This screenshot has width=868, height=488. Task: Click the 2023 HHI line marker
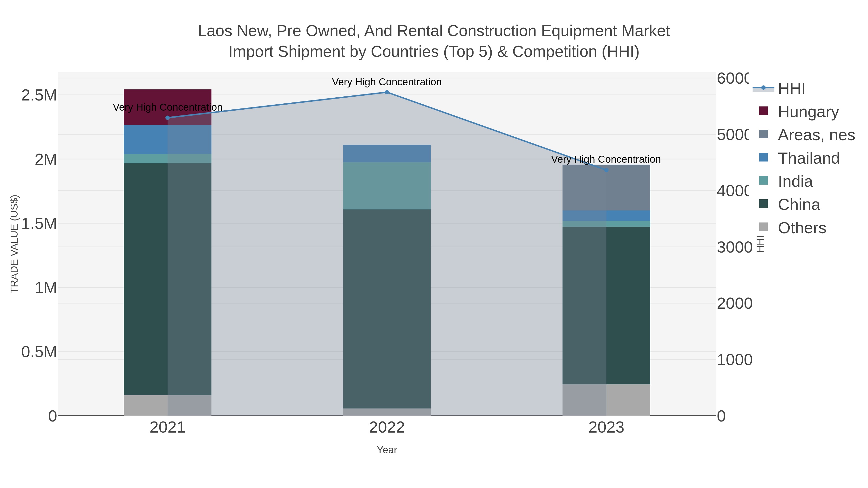click(x=606, y=170)
